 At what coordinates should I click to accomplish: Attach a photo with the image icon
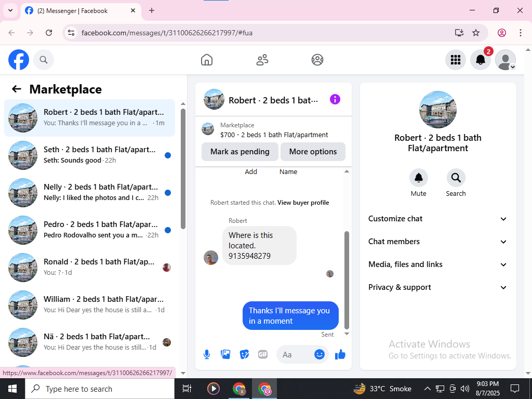[225, 354]
